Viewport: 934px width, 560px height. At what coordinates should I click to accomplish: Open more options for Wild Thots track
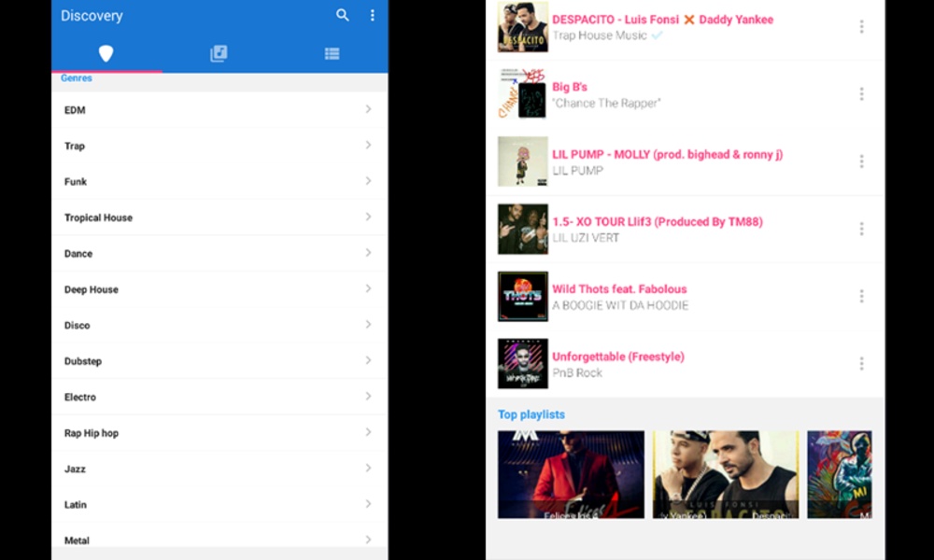click(861, 297)
